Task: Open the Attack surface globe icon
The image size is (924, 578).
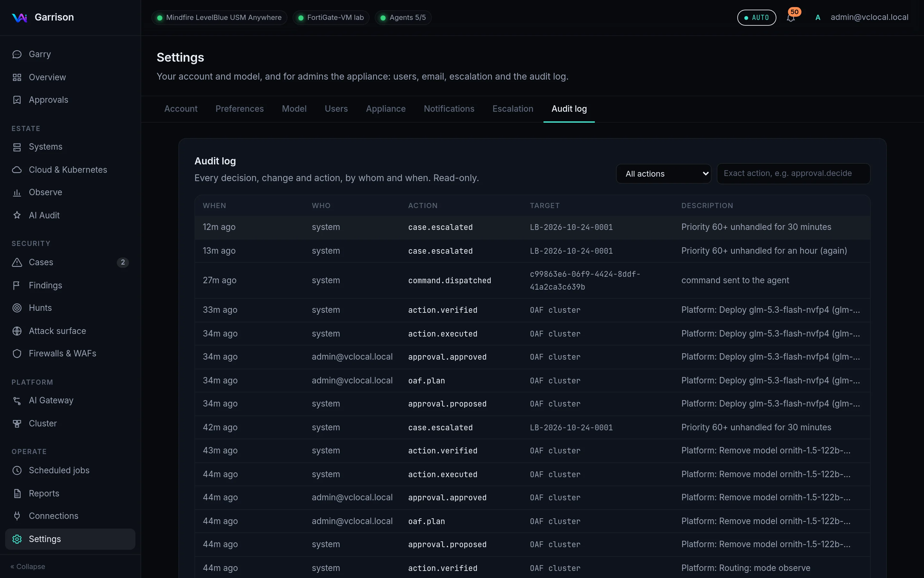Action: (17, 331)
